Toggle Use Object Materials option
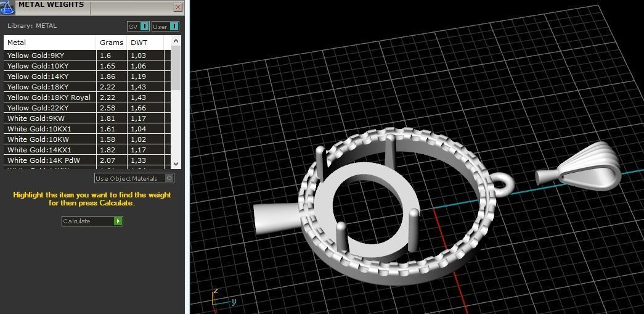 [134, 178]
